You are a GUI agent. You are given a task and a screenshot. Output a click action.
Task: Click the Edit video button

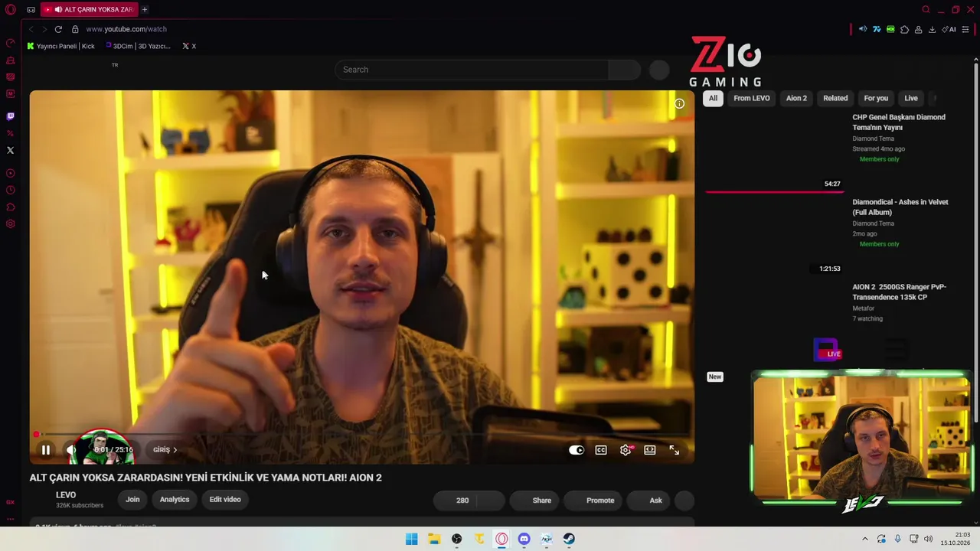point(225,500)
